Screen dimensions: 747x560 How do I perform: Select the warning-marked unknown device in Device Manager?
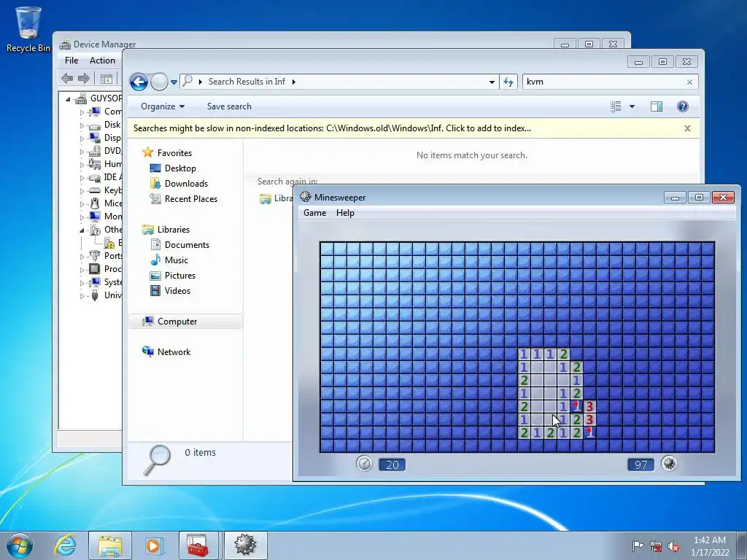click(x=112, y=243)
